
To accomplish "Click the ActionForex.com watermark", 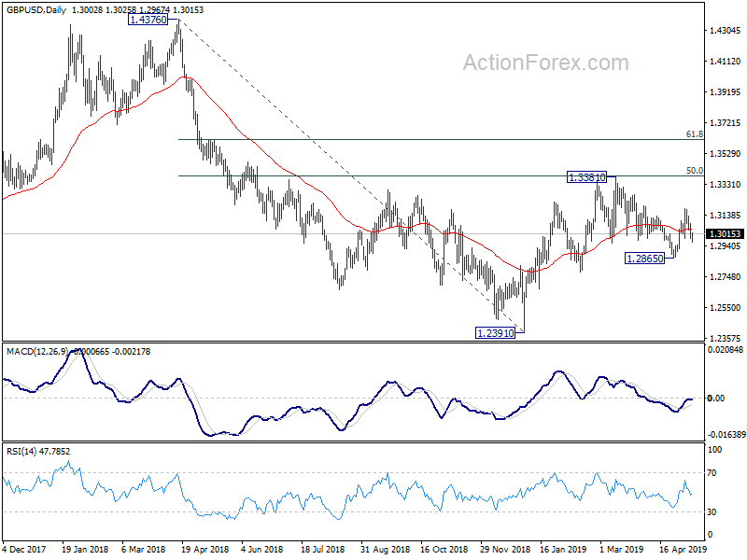I will click(x=546, y=63).
